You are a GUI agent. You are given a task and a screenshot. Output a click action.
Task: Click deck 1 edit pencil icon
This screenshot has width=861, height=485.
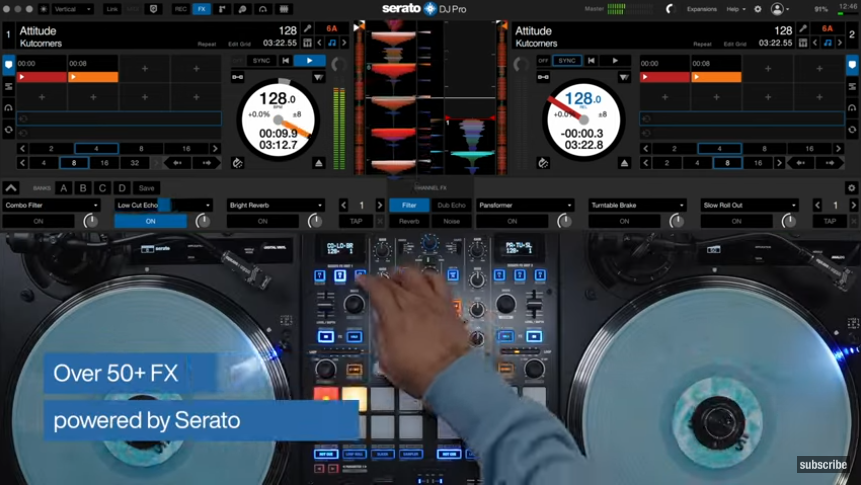coord(308,29)
